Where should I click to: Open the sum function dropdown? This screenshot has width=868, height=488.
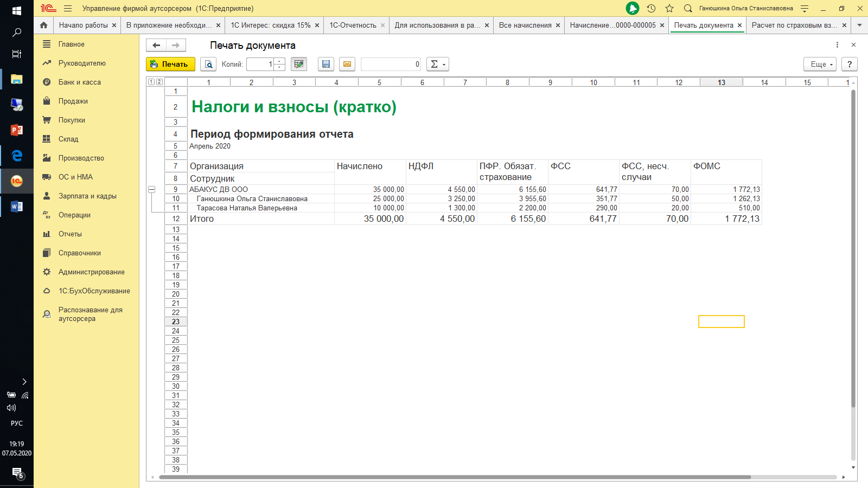(x=437, y=64)
